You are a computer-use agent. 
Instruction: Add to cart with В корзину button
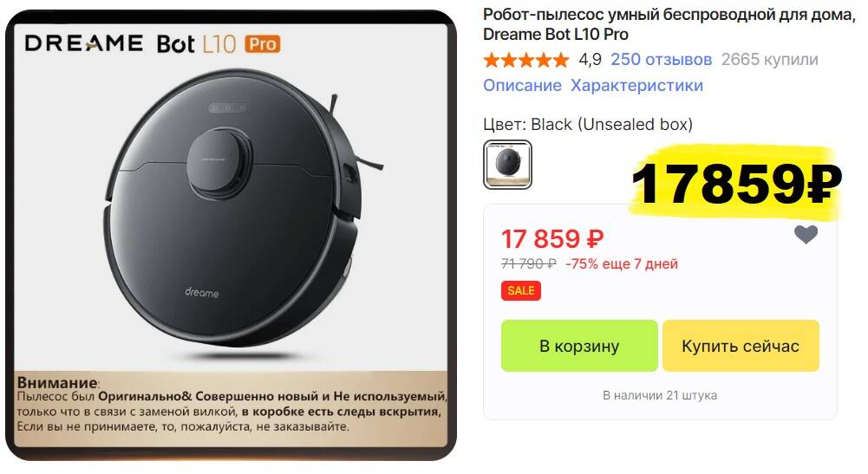pos(579,346)
